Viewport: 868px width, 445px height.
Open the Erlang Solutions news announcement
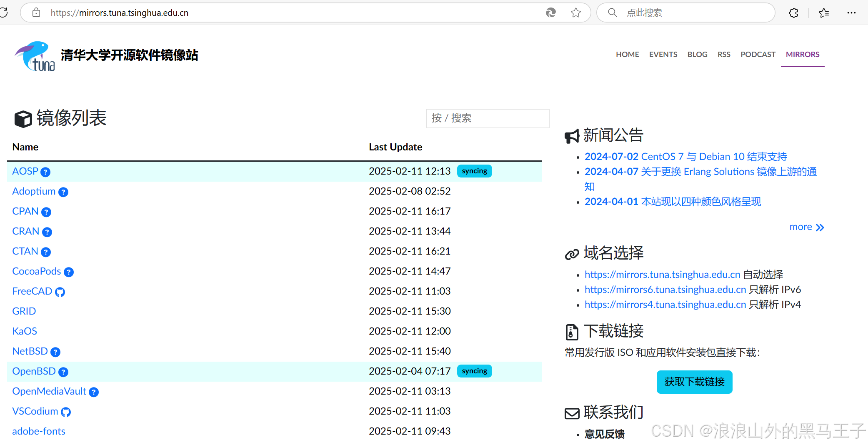701,179
